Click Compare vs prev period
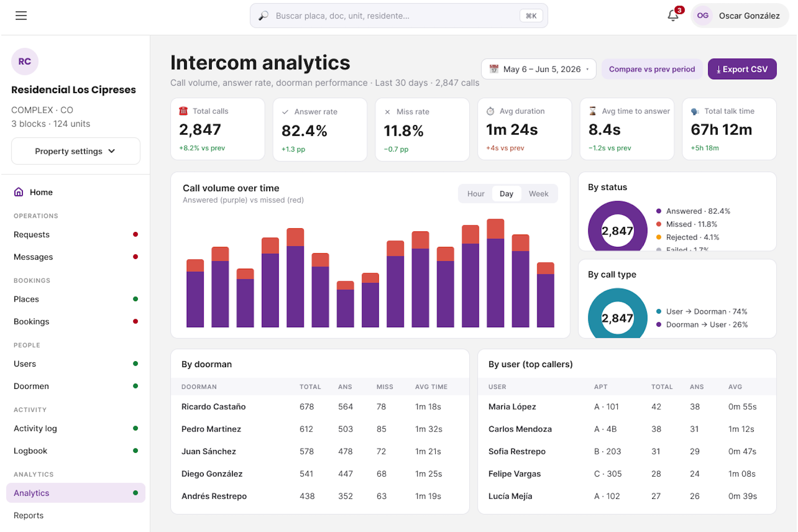This screenshot has width=798, height=532. 652,69
